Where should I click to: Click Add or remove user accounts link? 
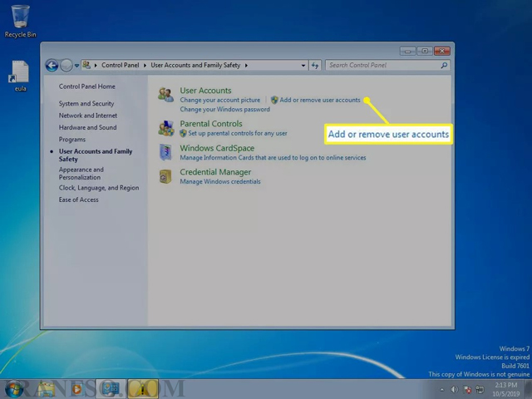(x=319, y=100)
